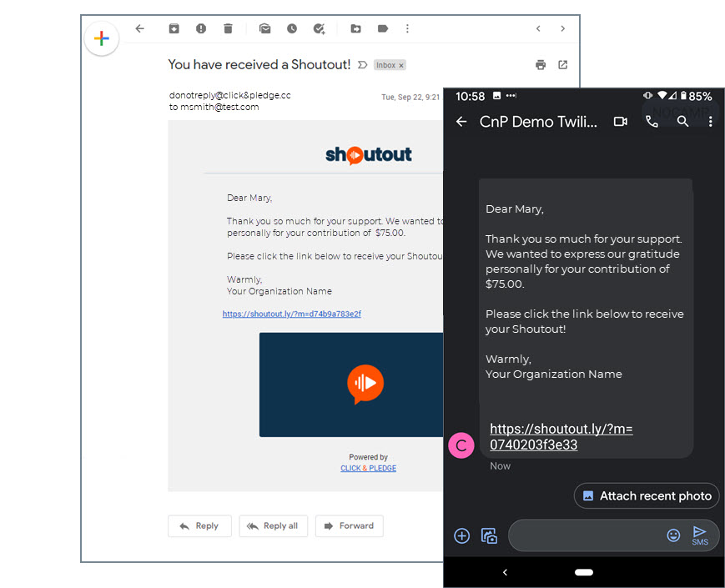
Task: Add the email to tasks
Action: coord(319,28)
